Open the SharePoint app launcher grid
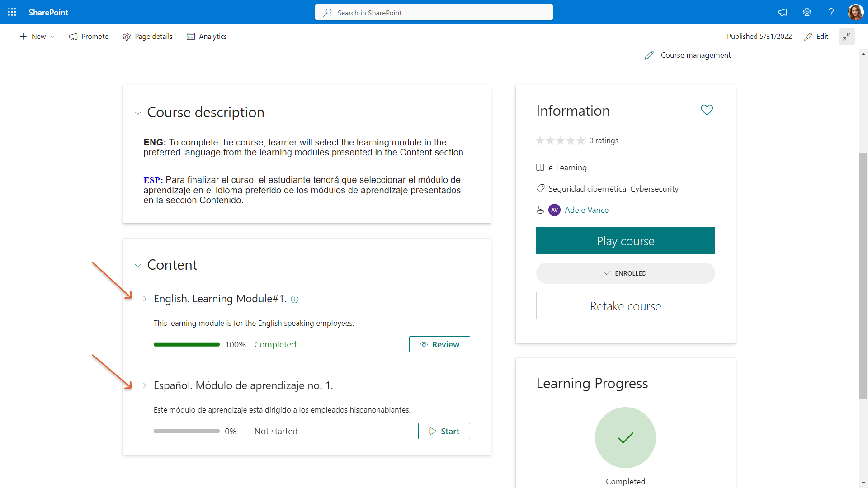The image size is (868, 488). tap(12, 12)
